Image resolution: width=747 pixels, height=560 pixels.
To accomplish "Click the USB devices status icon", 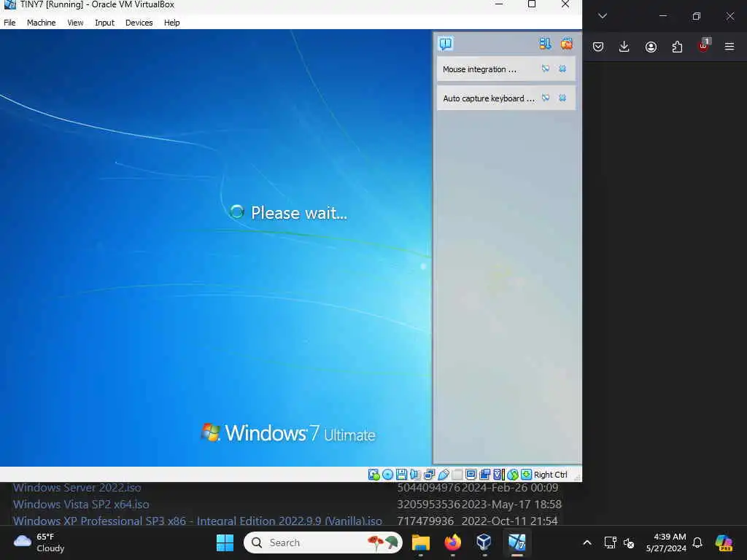I will (x=443, y=474).
